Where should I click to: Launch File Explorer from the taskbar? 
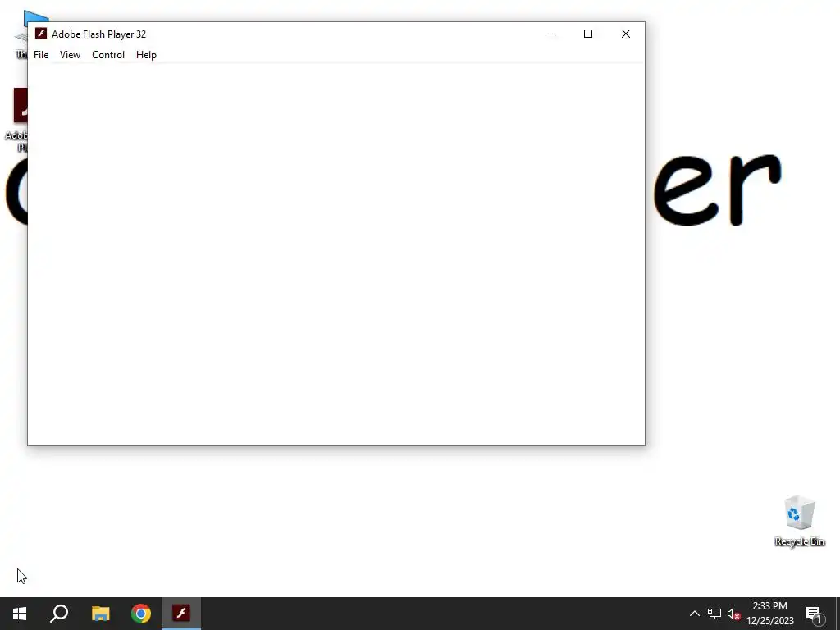tap(100, 614)
